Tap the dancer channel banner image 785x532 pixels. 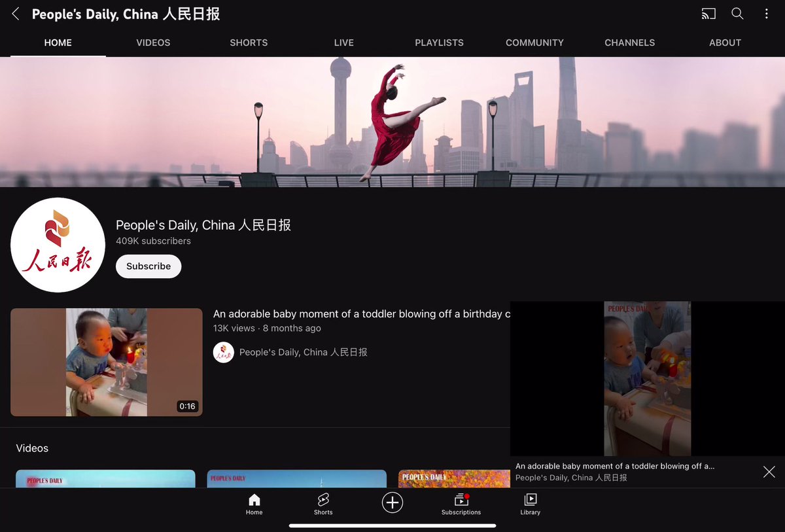tap(392, 122)
